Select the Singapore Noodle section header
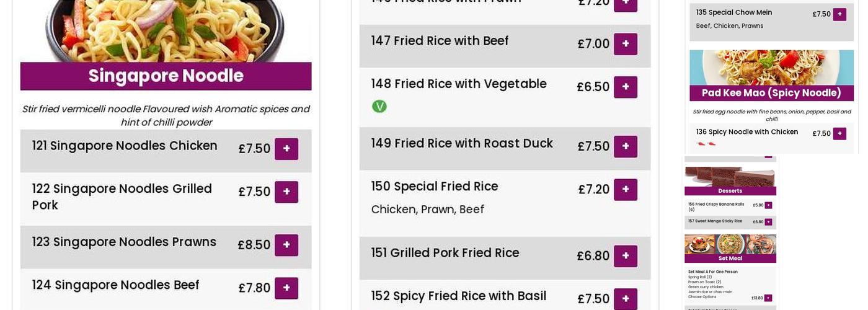 click(166, 76)
